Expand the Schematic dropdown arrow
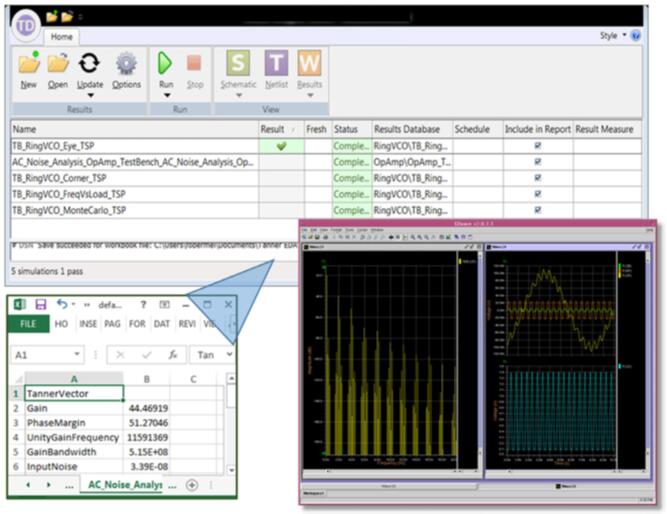Image resolution: width=667 pixels, height=514 pixels. 239,96
